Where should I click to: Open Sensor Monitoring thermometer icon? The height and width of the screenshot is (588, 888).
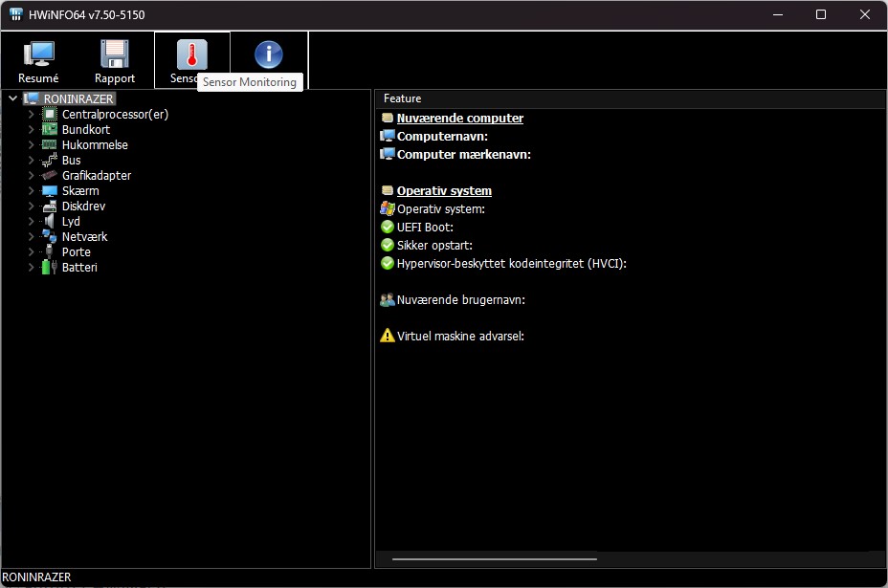point(191,55)
